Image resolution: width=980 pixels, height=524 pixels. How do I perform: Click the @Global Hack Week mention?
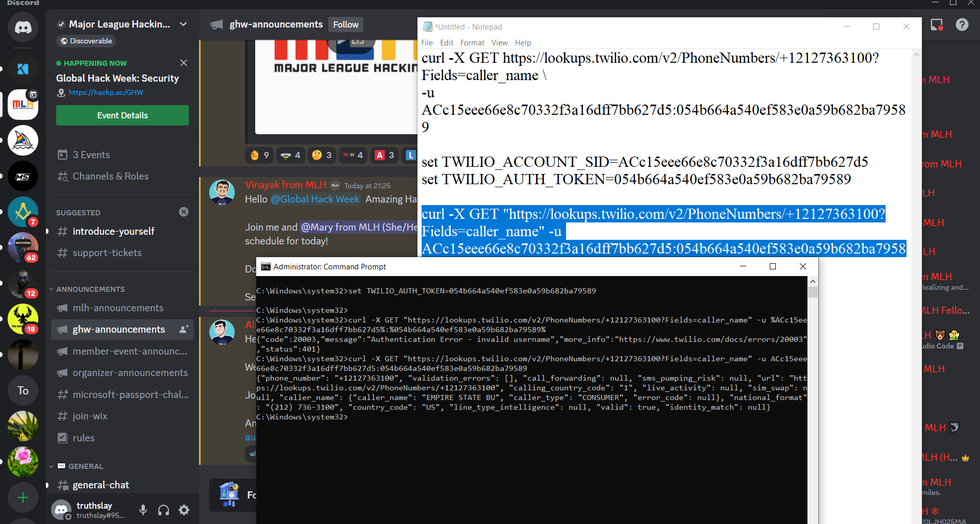point(315,199)
